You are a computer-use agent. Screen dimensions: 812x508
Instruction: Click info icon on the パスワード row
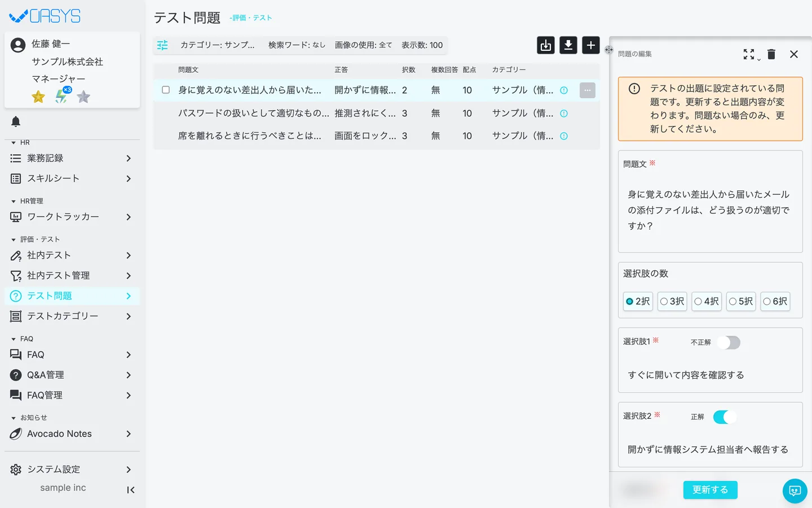pyautogui.click(x=564, y=113)
